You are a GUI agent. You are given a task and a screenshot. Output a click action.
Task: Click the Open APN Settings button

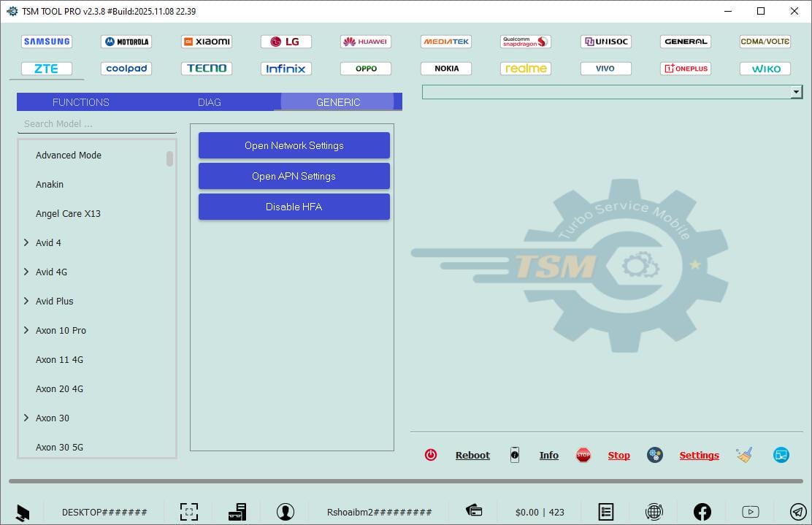(294, 176)
